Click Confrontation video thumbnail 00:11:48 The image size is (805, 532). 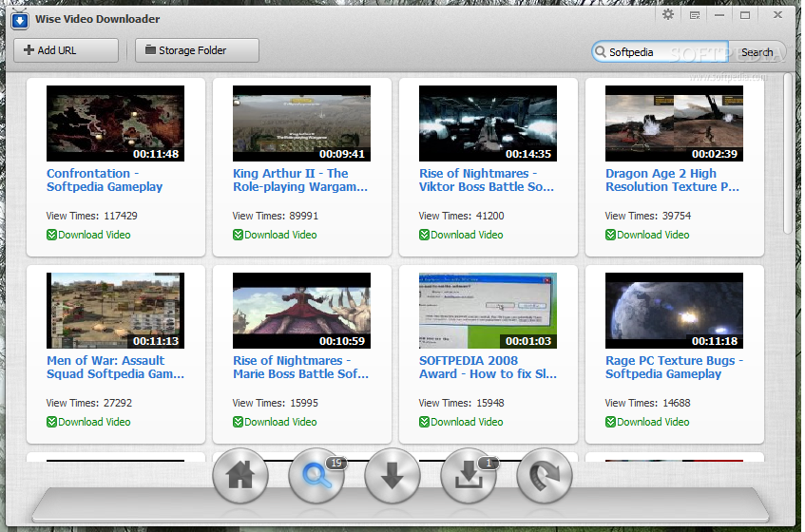pyautogui.click(x=115, y=123)
